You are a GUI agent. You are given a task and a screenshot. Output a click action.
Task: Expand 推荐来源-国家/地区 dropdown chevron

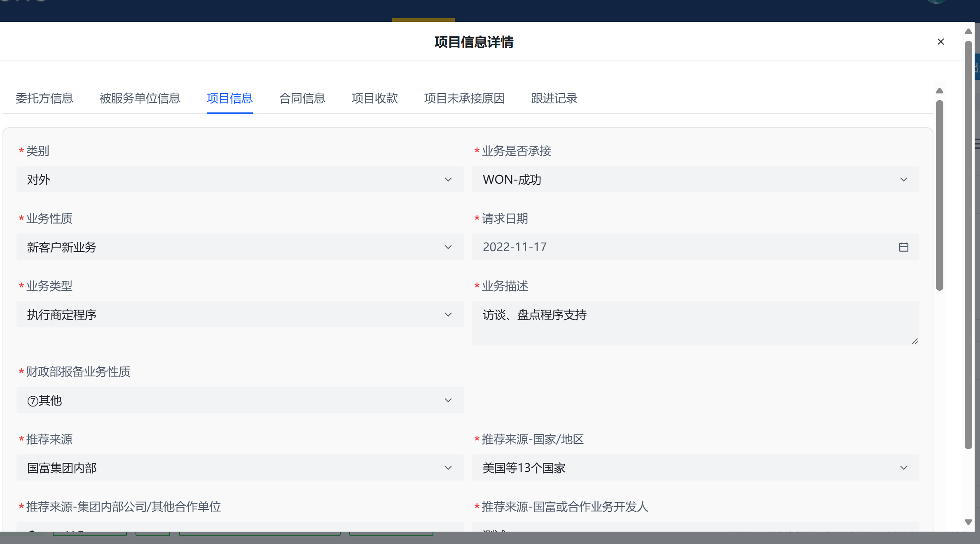pos(903,468)
